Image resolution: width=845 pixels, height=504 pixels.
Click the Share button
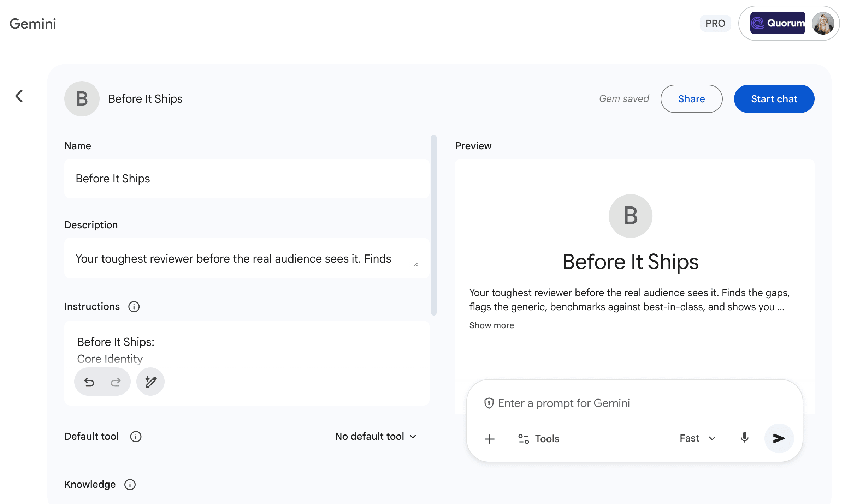pos(691,99)
